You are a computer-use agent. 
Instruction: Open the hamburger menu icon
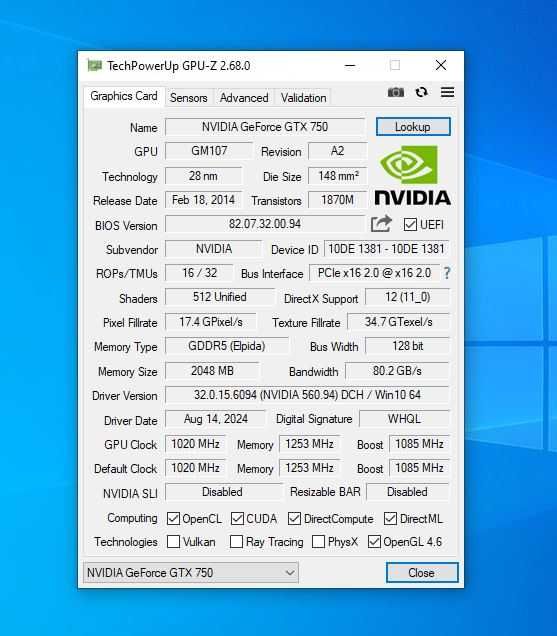tap(447, 92)
